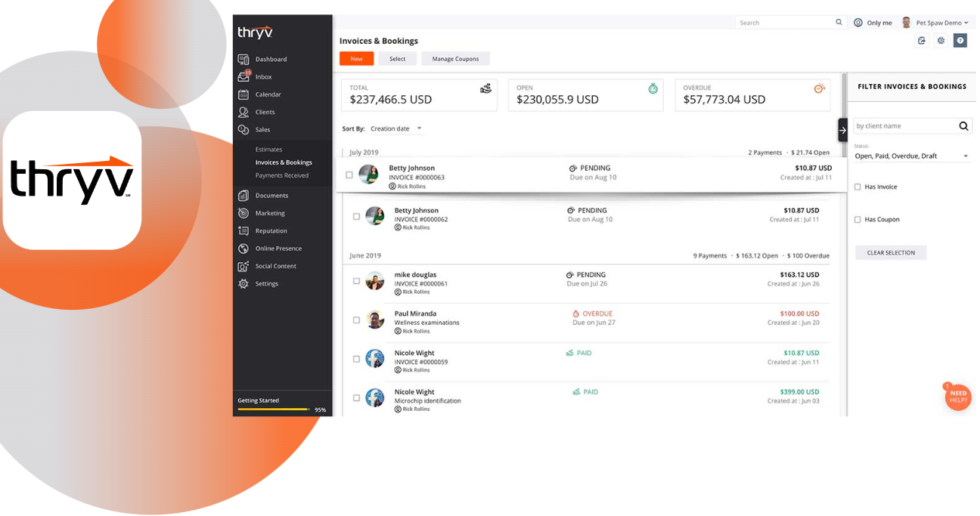Image resolution: width=980 pixels, height=516 pixels.
Task: Click the Sales icon in sidebar
Action: coord(243,130)
